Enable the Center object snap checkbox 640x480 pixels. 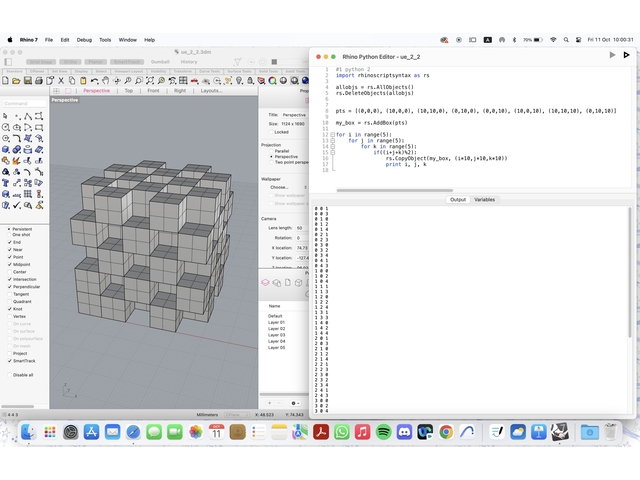pos(10,271)
